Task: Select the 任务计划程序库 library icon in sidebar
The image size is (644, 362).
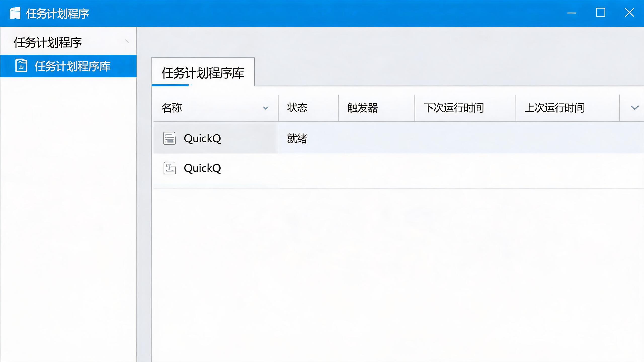Action: pos(21,66)
